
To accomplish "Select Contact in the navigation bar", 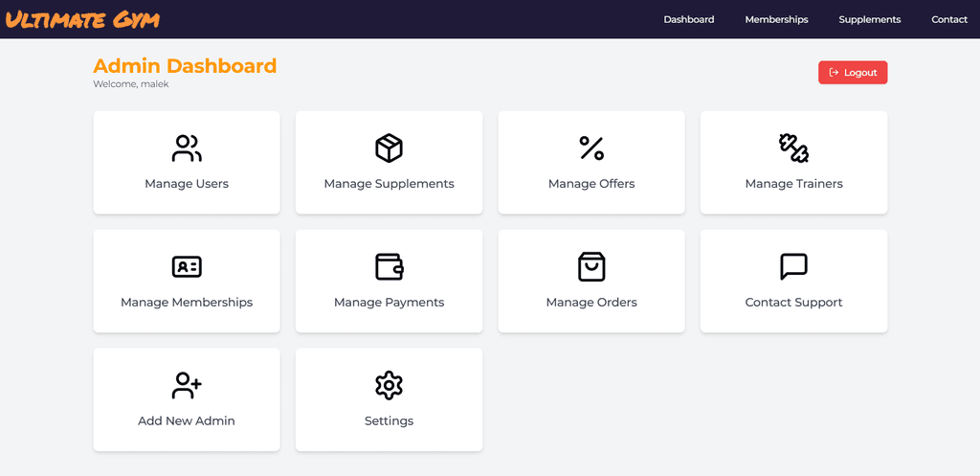I will click(x=949, y=19).
